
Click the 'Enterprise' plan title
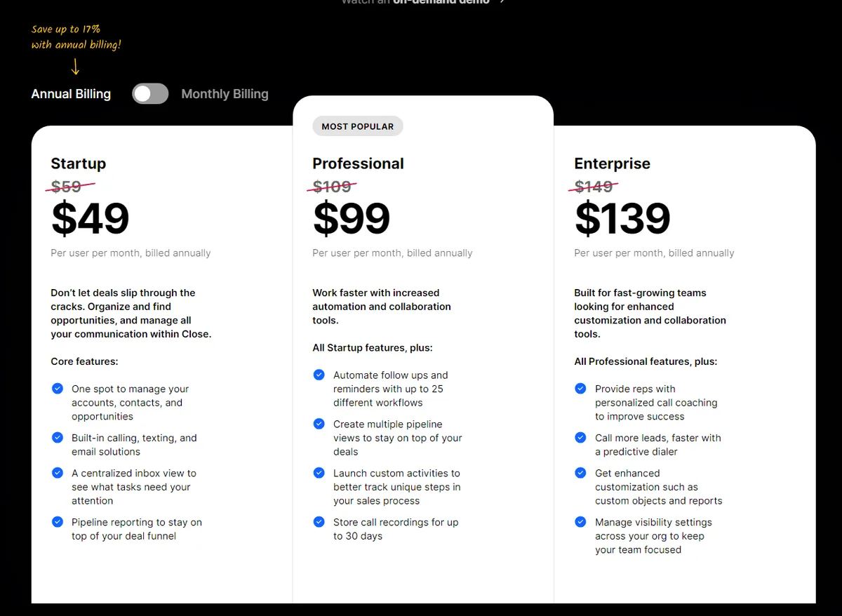click(612, 163)
